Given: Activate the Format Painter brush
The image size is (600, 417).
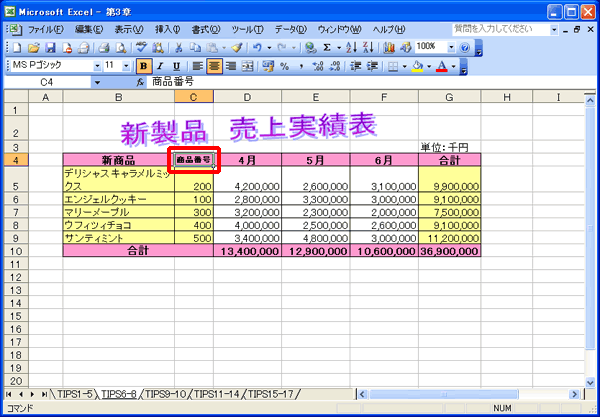Looking at the screenshot, I should coord(237,47).
